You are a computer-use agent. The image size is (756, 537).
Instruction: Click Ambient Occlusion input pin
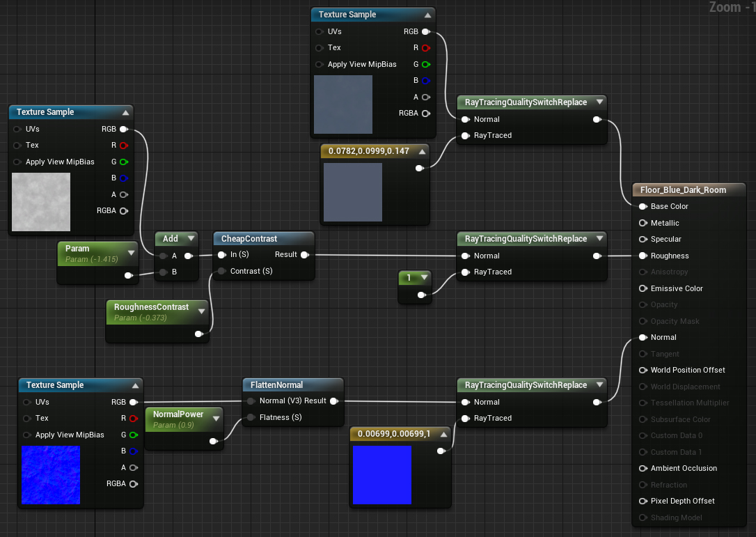(x=643, y=469)
